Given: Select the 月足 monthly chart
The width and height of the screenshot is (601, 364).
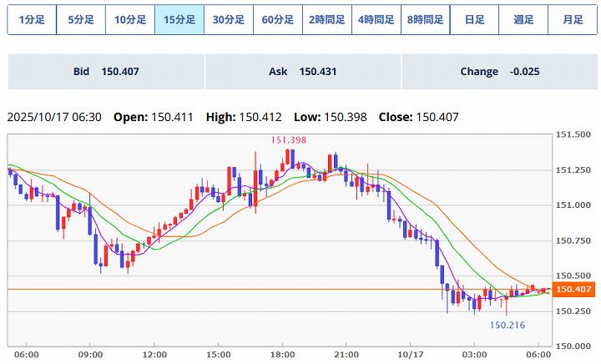Looking at the screenshot, I should (x=573, y=19).
